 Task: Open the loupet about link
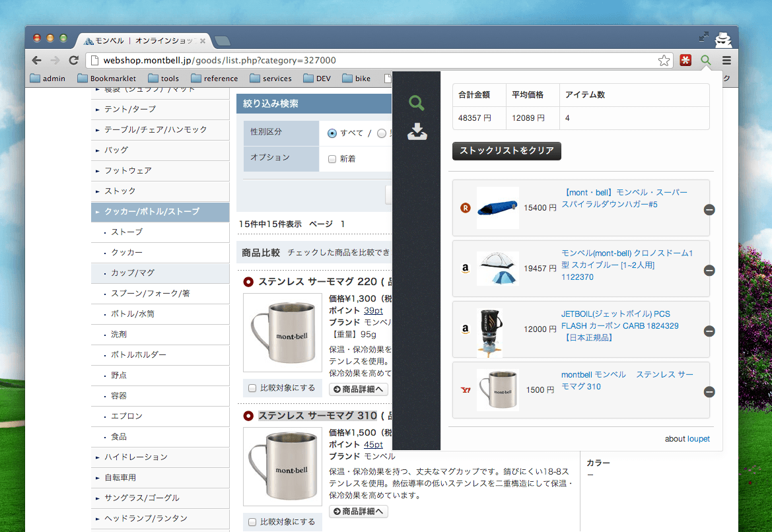(698, 439)
